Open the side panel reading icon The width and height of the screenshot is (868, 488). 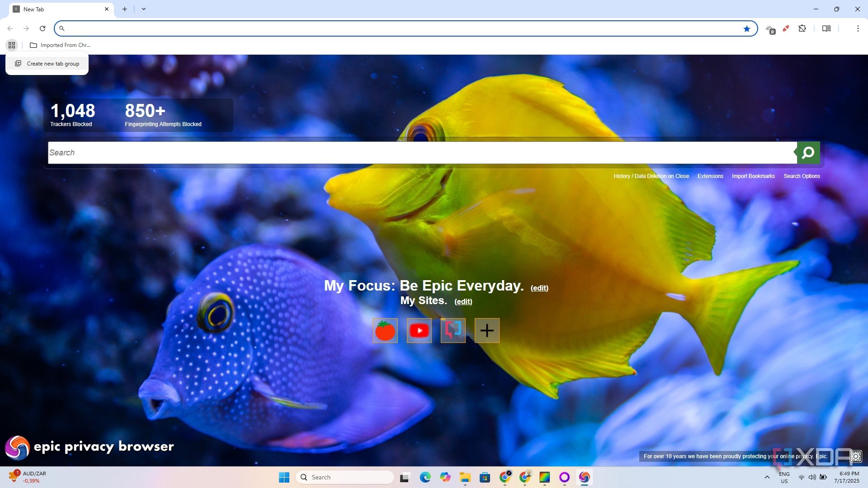(826, 28)
